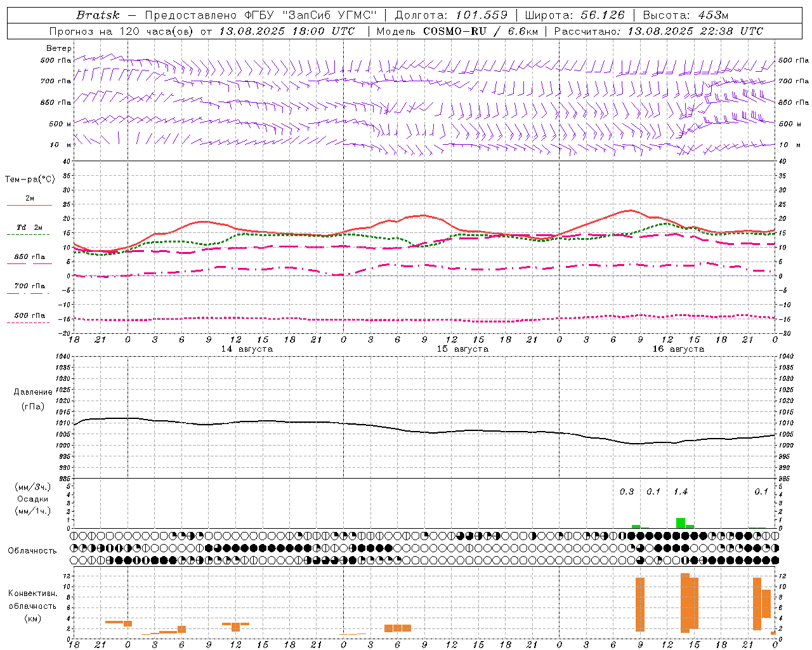This screenshot has width=812, height=650.
Task: Click the (мм/1ч.) unit label
Action: [x=33, y=511]
